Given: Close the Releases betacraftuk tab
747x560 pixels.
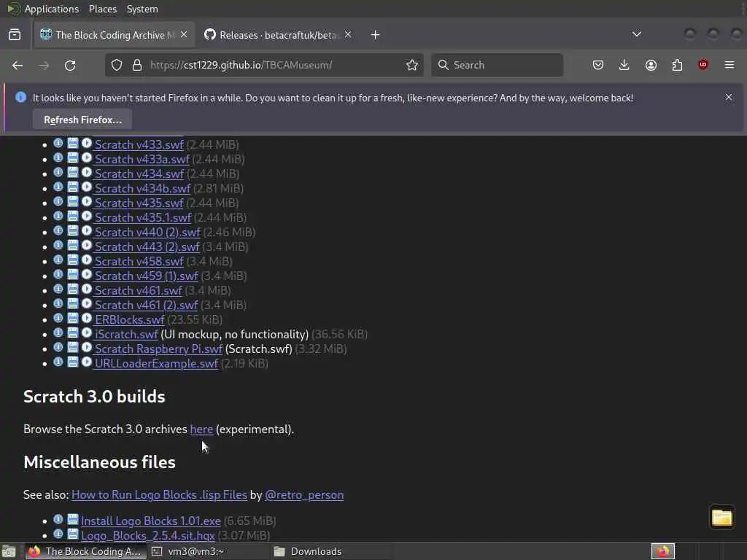Looking at the screenshot, I should (x=348, y=34).
